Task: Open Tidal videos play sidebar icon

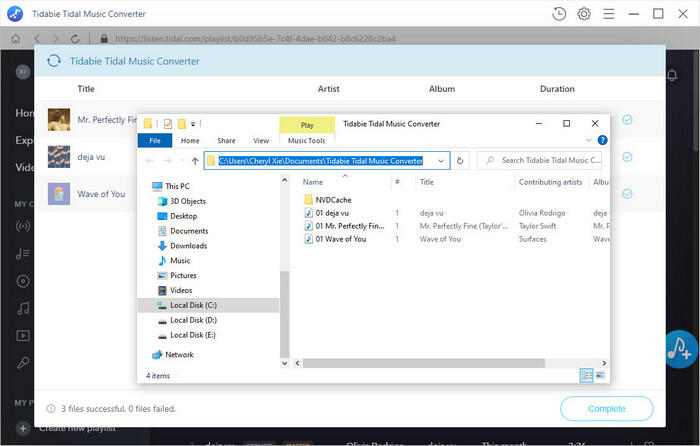Action: pyautogui.click(x=23, y=335)
